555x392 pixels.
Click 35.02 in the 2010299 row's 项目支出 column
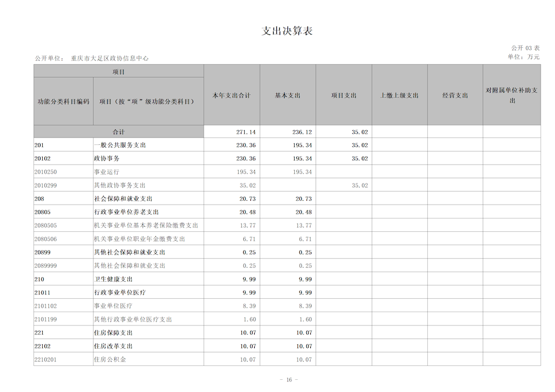(x=360, y=186)
